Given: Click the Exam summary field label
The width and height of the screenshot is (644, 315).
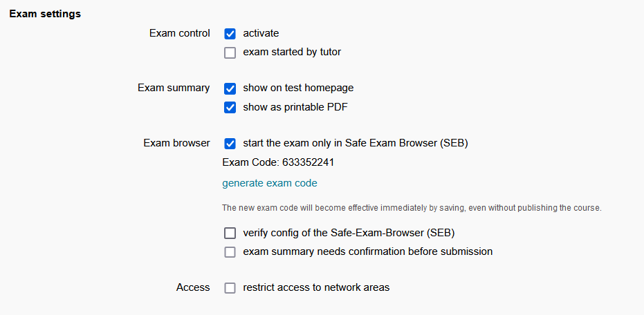Looking at the screenshot, I should 174,88.
